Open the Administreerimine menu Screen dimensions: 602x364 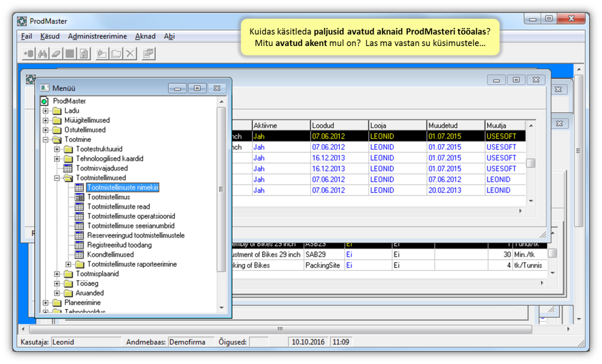click(97, 36)
